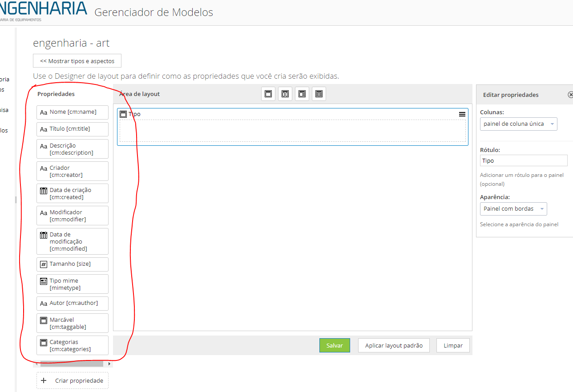Screen dimensions: 573x392
Task: Click the Tipo mime property icon
Action: click(x=44, y=281)
